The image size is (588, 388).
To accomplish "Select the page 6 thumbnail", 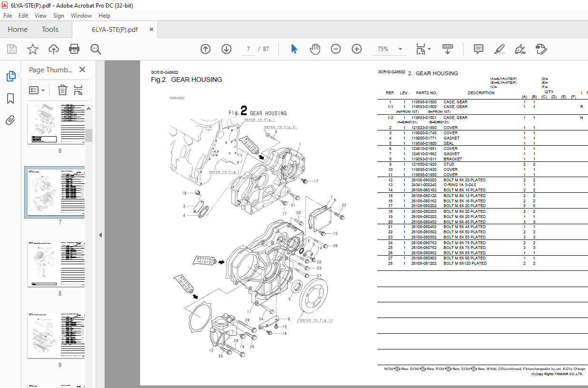I will pyautogui.click(x=57, y=124).
